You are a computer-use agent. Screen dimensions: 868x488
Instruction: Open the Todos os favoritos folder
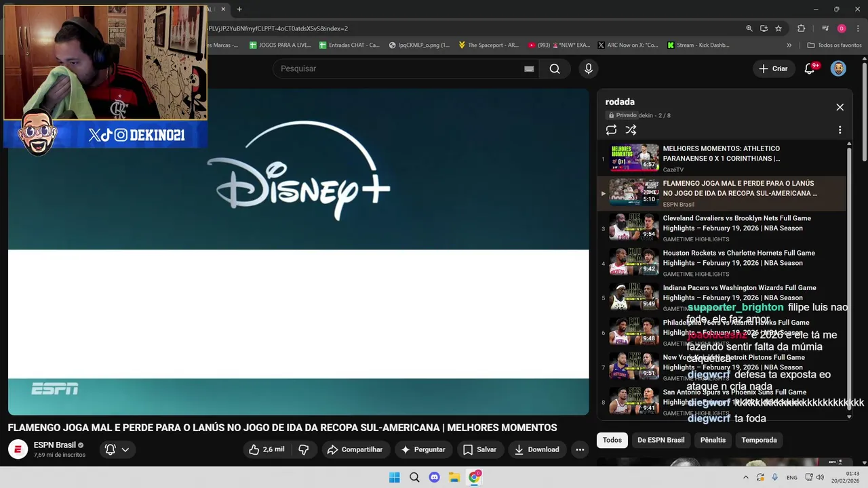pos(835,45)
